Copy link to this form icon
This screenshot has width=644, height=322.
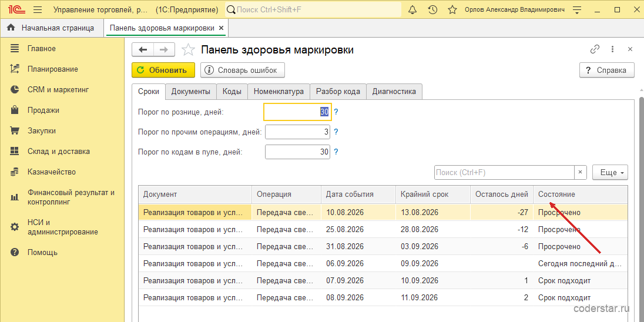point(595,49)
